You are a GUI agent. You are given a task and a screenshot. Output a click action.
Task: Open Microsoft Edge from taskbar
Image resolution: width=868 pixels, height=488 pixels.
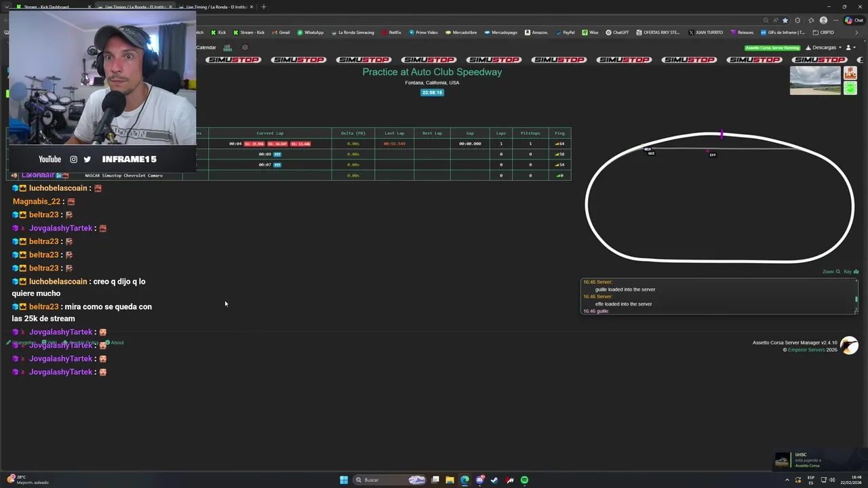[x=465, y=480]
